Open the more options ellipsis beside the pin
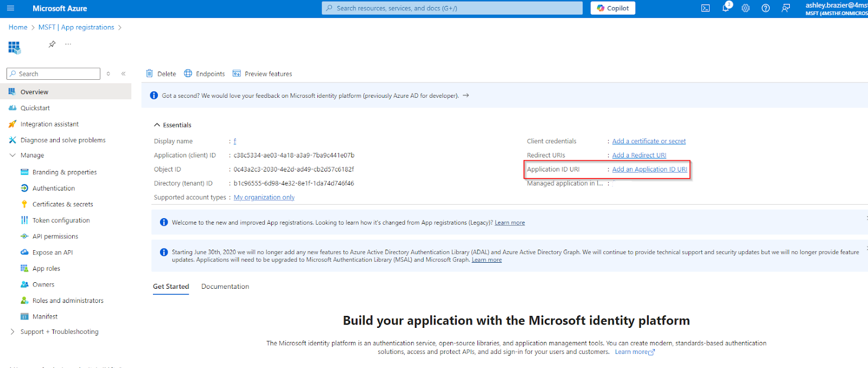Viewport: 868px width, 368px height. click(x=68, y=44)
